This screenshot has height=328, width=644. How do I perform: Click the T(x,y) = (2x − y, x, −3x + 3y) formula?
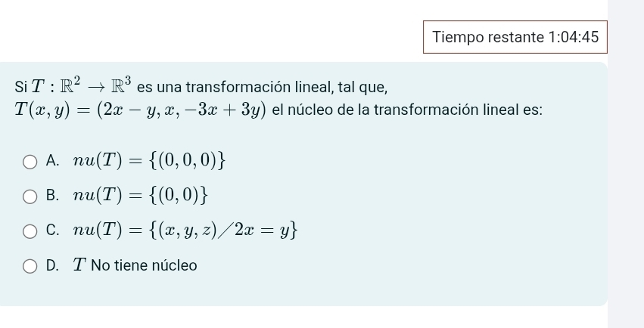(141, 110)
